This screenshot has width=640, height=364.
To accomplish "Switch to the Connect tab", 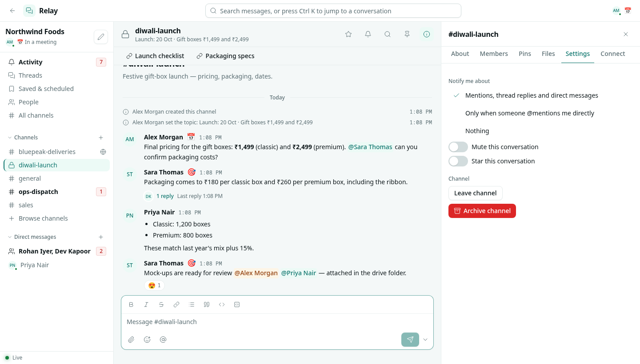I will 613,54.
